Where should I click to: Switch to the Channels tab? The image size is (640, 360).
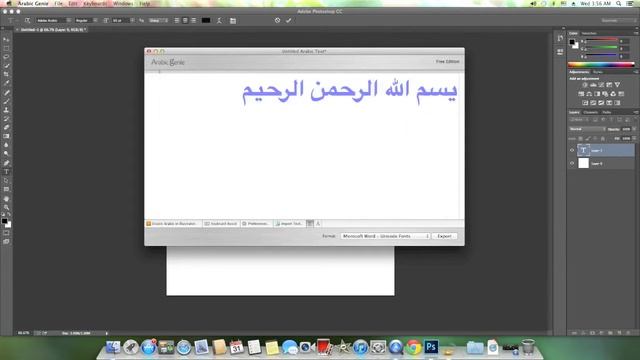pyautogui.click(x=591, y=112)
